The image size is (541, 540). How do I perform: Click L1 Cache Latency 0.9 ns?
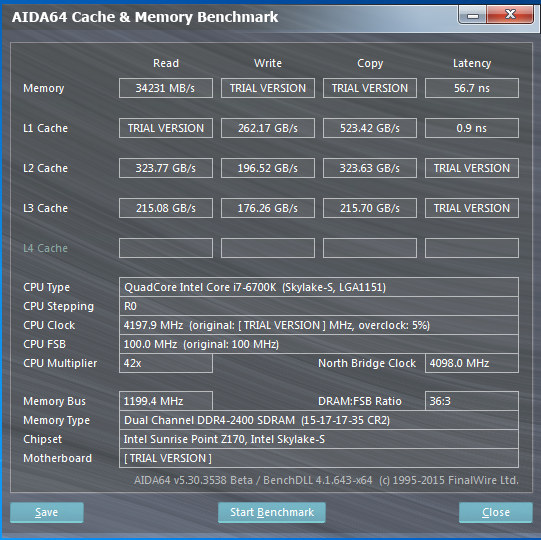(472, 128)
